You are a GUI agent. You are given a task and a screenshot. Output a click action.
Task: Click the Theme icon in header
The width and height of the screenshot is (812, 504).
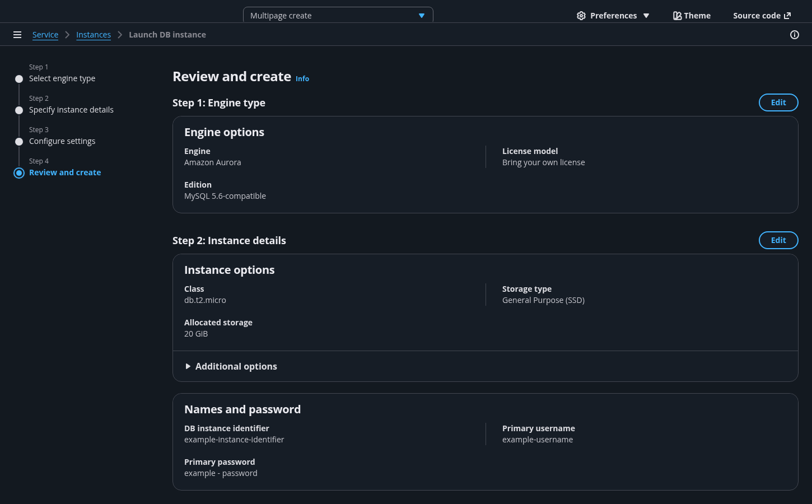(677, 16)
